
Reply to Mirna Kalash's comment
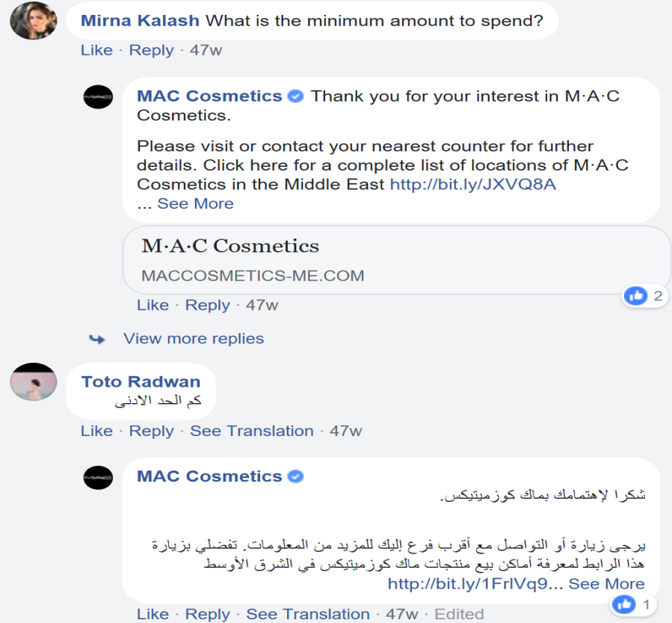click(151, 51)
